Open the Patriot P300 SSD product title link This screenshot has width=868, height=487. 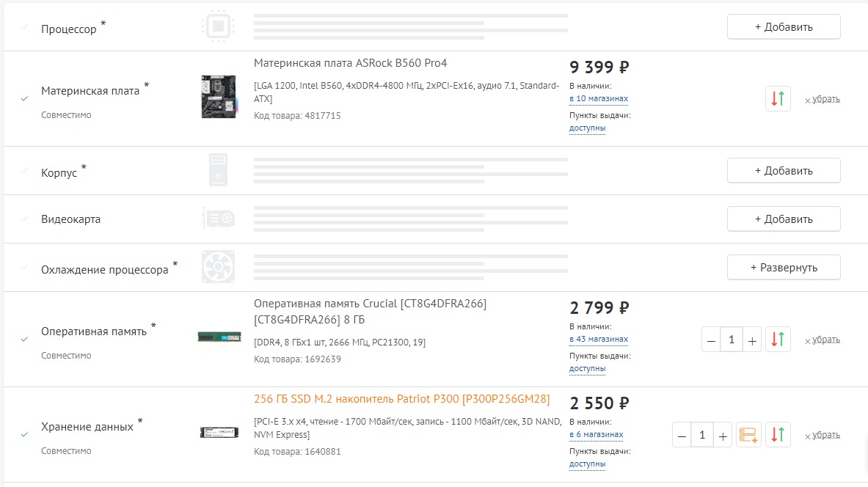[x=401, y=400]
